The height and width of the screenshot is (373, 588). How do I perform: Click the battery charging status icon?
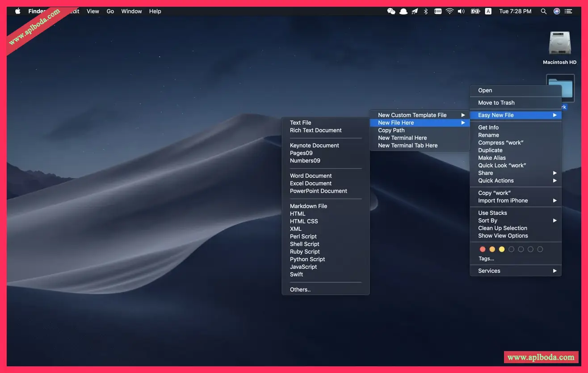tap(475, 11)
